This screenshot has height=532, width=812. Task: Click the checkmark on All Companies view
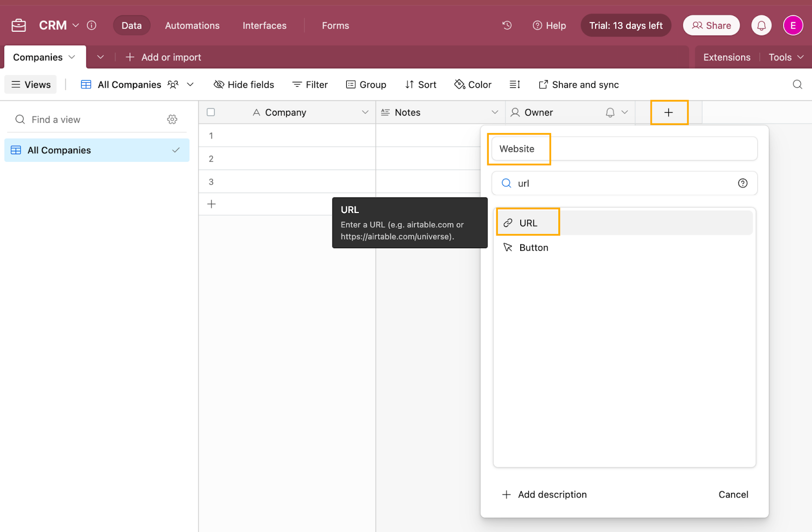[x=176, y=150]
